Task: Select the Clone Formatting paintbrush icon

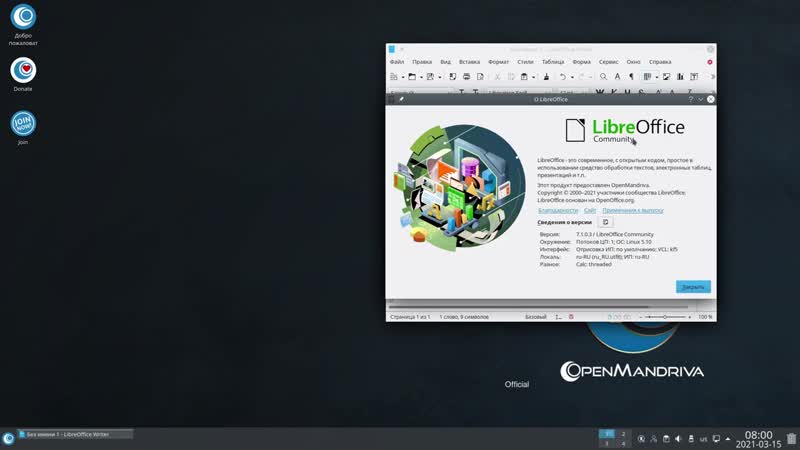Action: click(x=546, y=77)
